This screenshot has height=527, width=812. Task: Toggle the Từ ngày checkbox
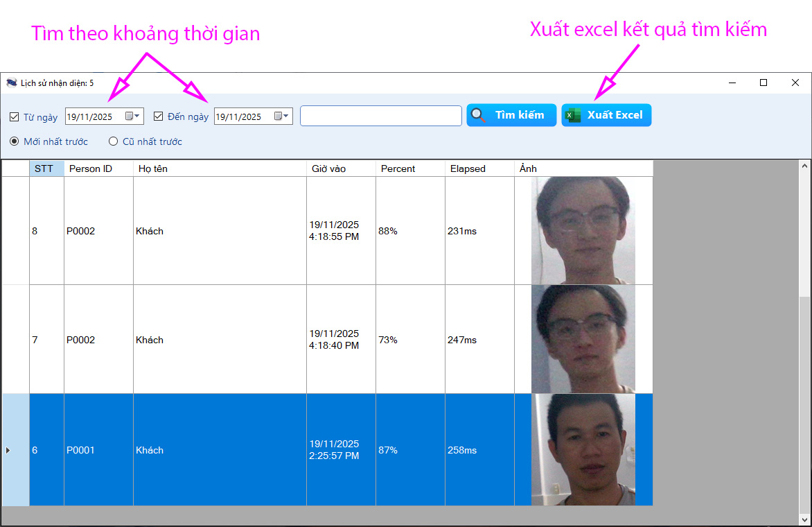(x=15, y=116)
